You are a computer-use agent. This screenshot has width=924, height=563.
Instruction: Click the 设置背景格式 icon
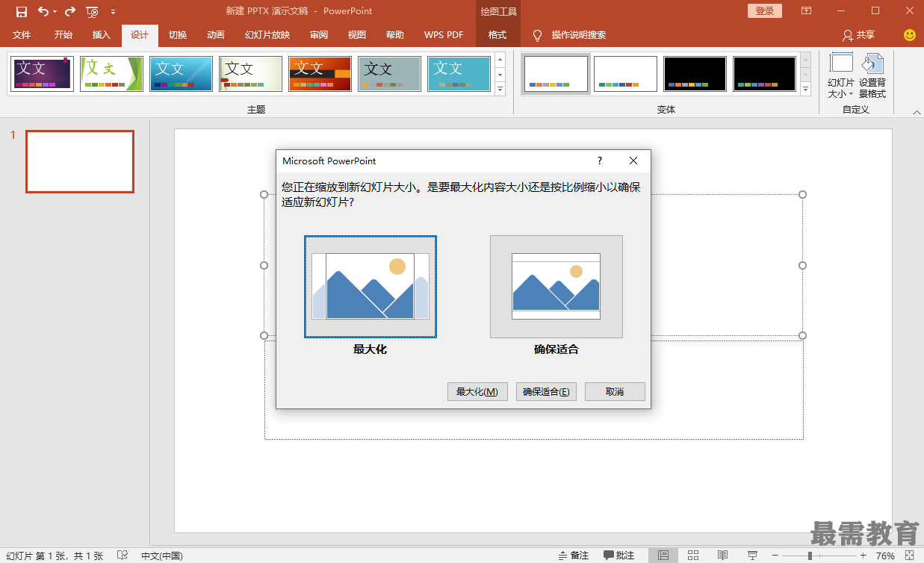click(872, 75)
